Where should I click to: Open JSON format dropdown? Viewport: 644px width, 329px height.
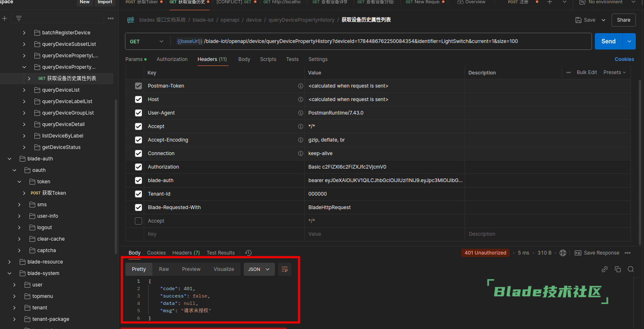tap(259, 269)
